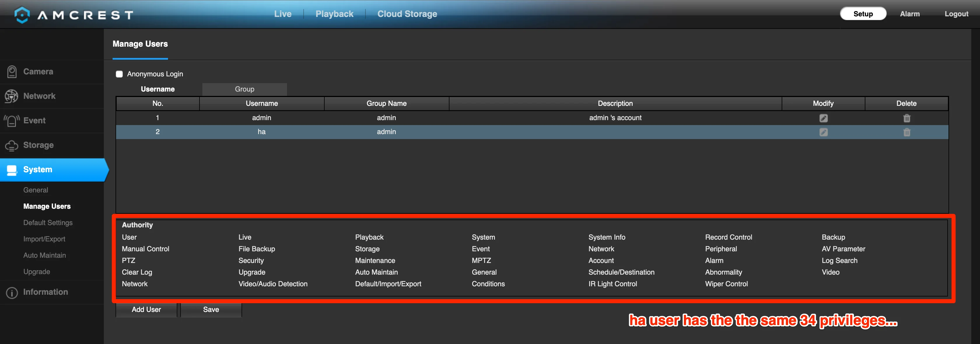The width and height of the screenshot is (980, 344).
Task: Open the Upgrade page
Action: pyautogui.click(x=36, y=271)
